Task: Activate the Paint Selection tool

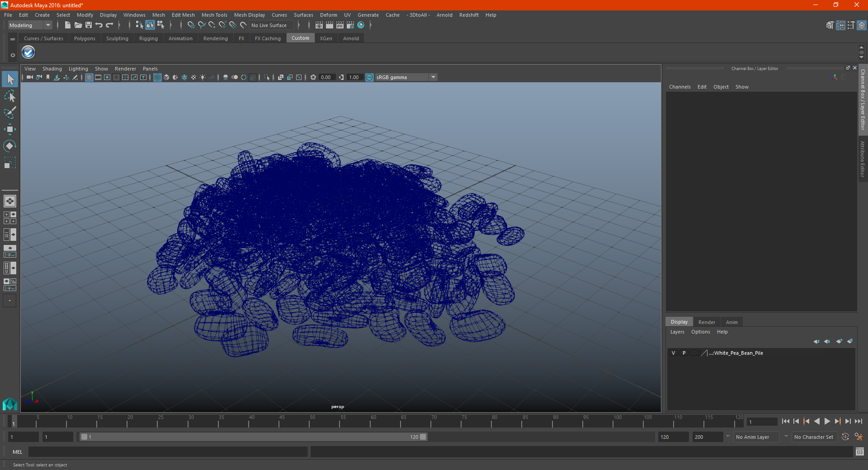Action: 10,113
